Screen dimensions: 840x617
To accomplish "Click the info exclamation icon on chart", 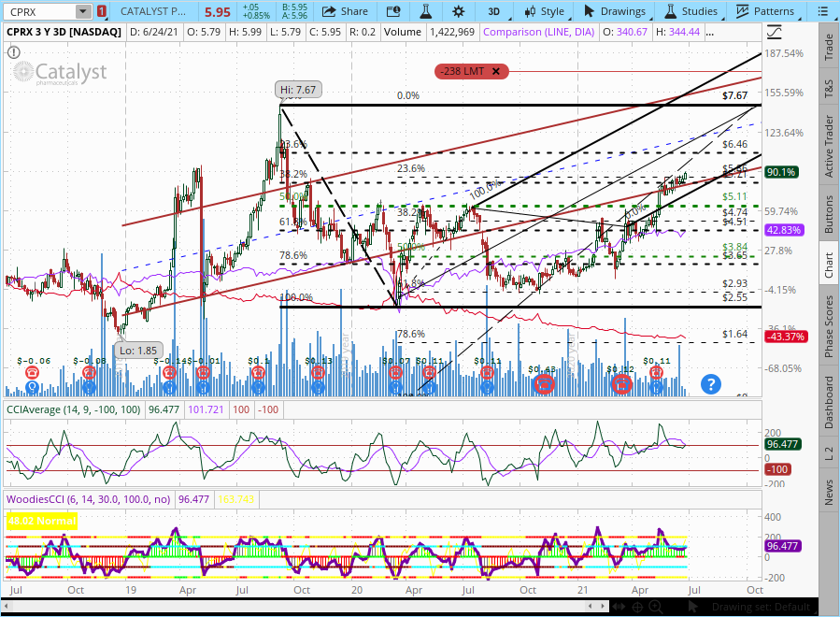I will tap(14, 52).
